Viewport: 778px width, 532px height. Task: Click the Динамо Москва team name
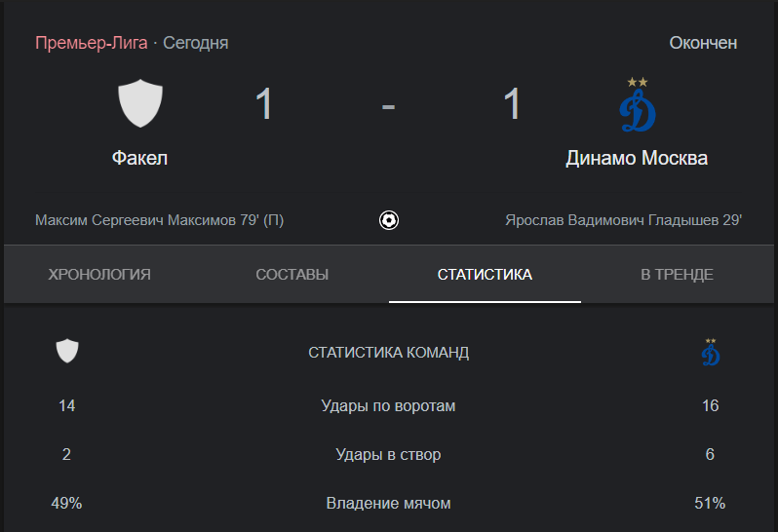pyautogui.click(x=637, y=158)
